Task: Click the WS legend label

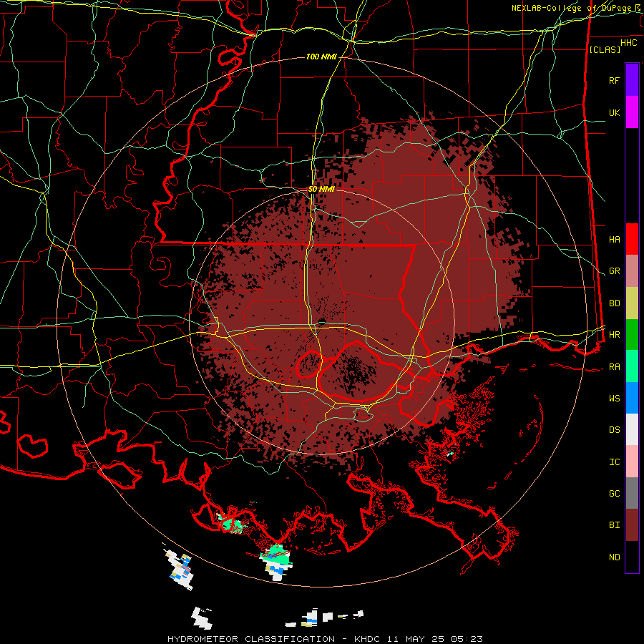Action: (614, 398)
